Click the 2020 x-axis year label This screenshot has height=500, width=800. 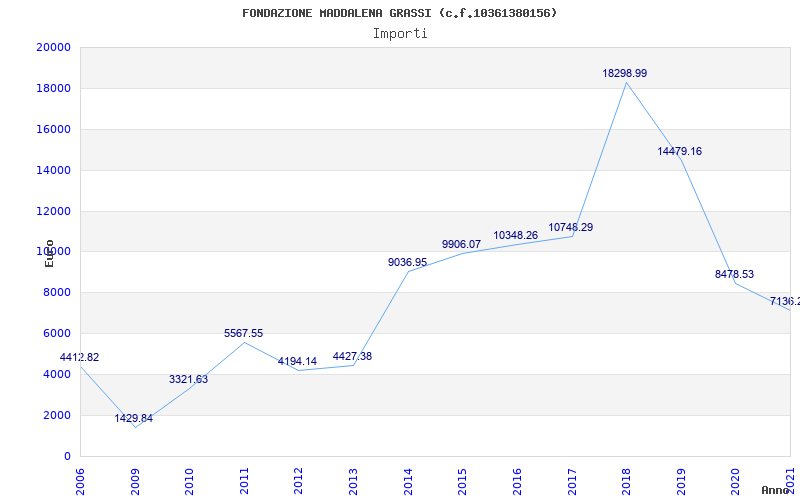click(736, 482)
